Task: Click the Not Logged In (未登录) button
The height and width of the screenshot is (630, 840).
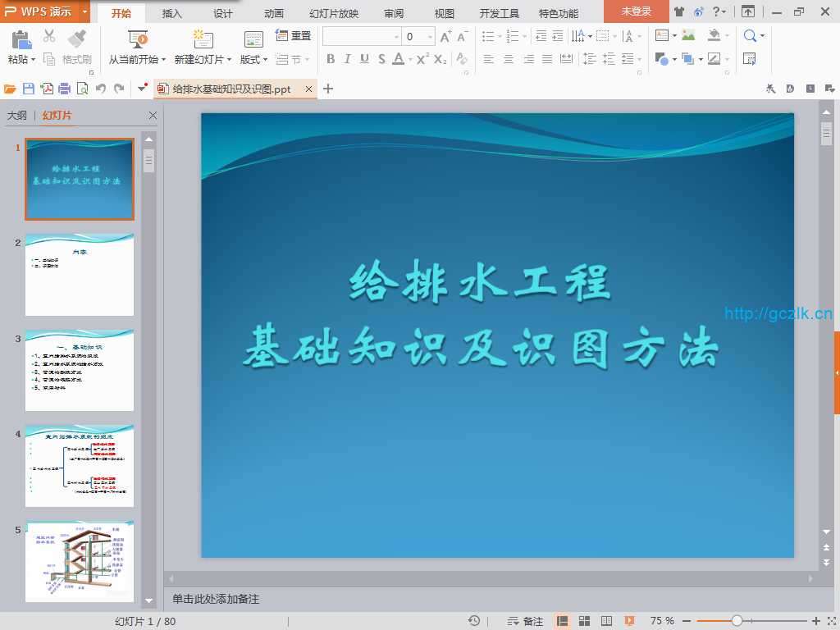Action: tap(636, 11)
